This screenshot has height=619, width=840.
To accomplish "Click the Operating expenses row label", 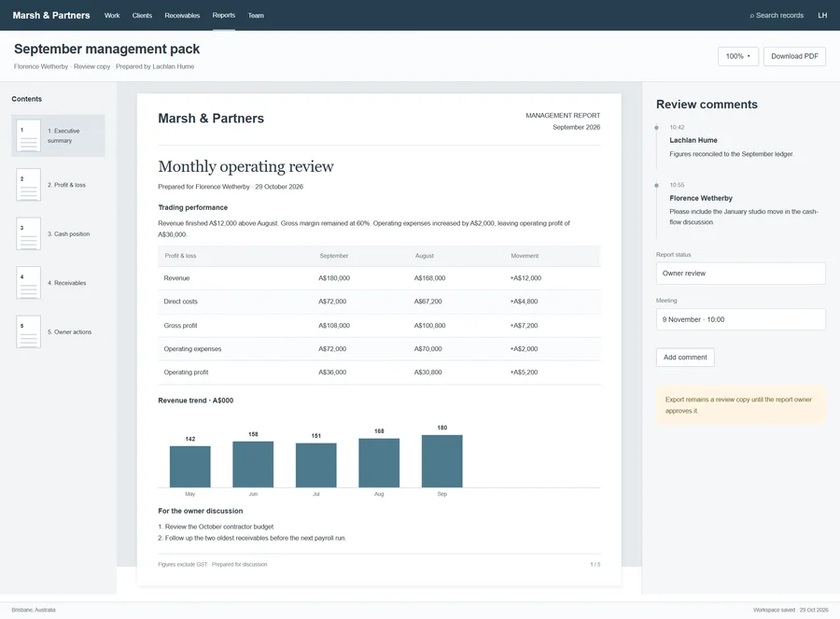I will pyautogui.click(x=192, y=349).
